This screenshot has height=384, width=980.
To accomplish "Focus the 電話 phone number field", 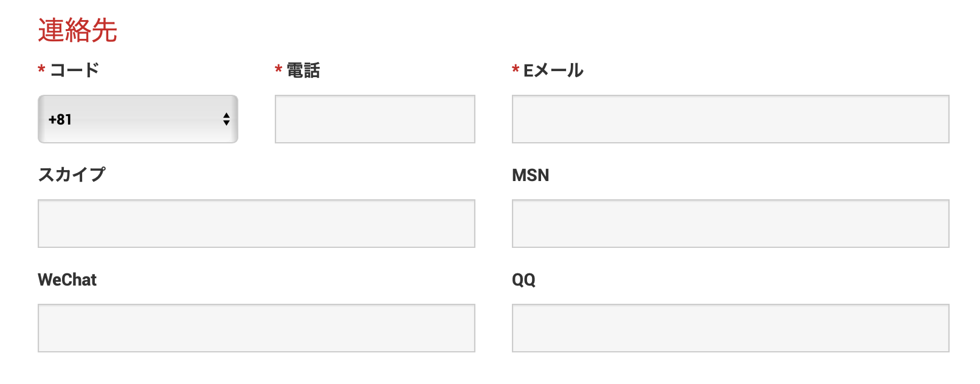I will pos(374,119).
